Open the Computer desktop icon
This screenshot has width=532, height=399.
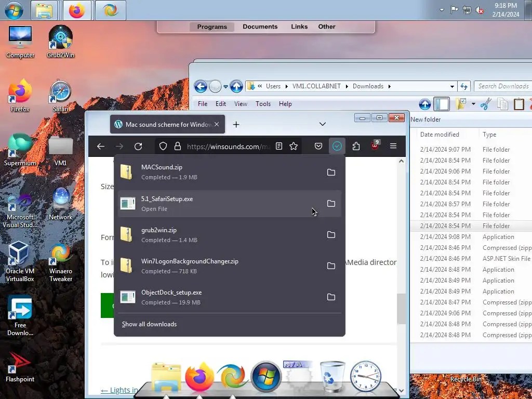(x=20, y=42)
